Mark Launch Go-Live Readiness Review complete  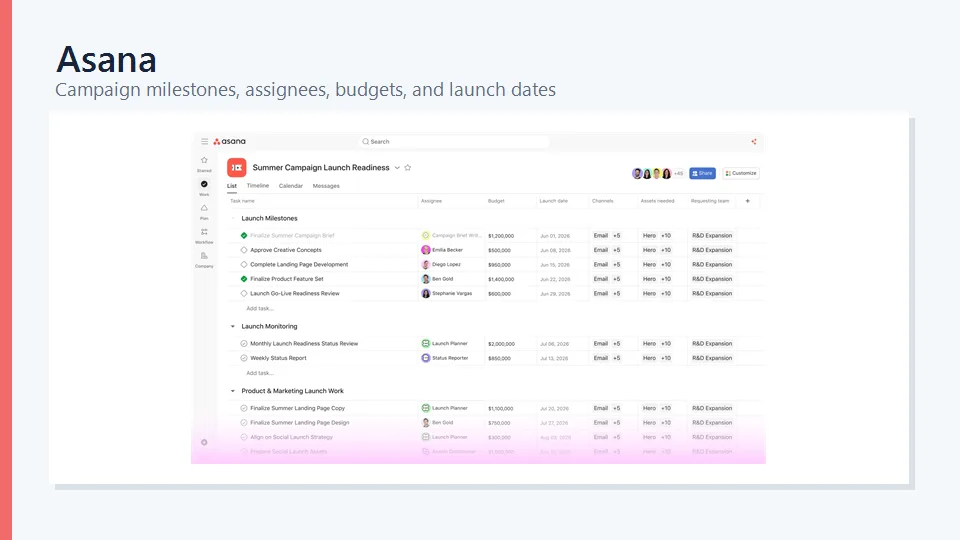(x=244, y=293)
